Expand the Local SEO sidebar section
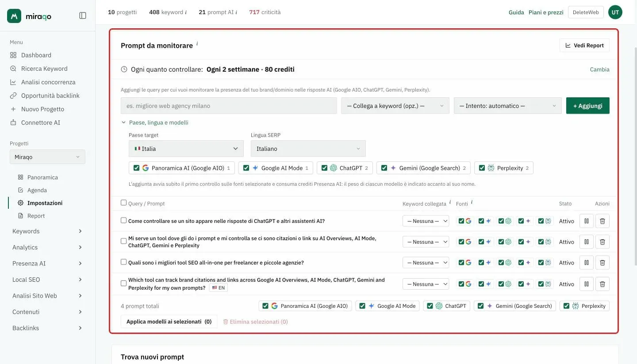The image size is (637, 364). tap(47, 280)
